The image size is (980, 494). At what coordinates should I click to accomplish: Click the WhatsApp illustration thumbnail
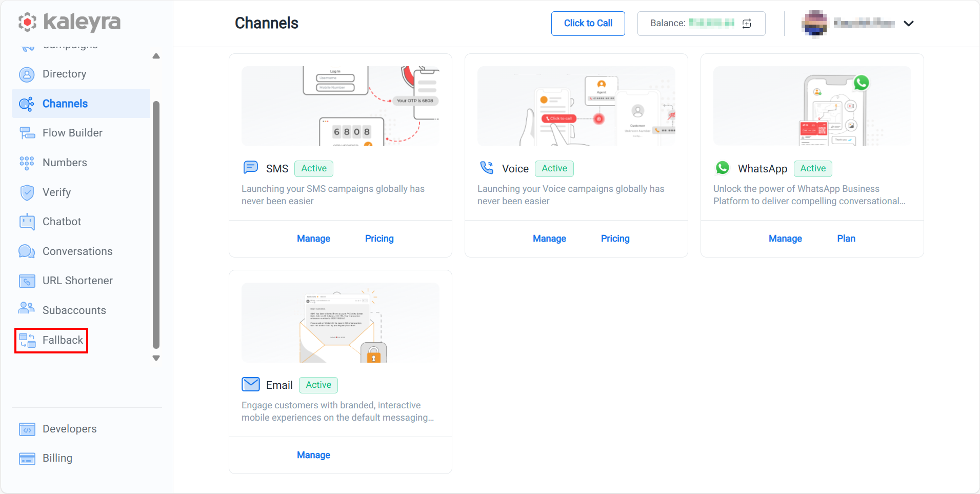click(x=812, y=106)
